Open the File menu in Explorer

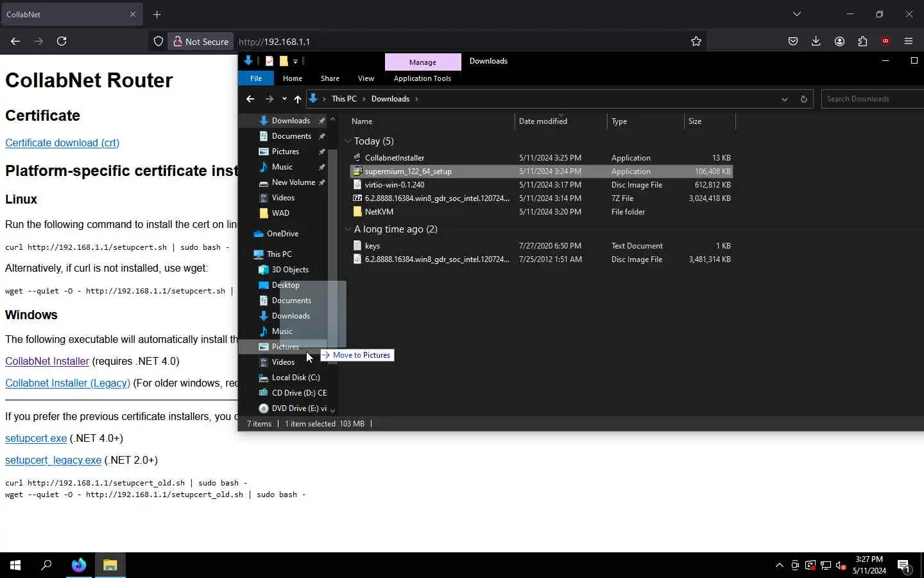click(256, 78)
